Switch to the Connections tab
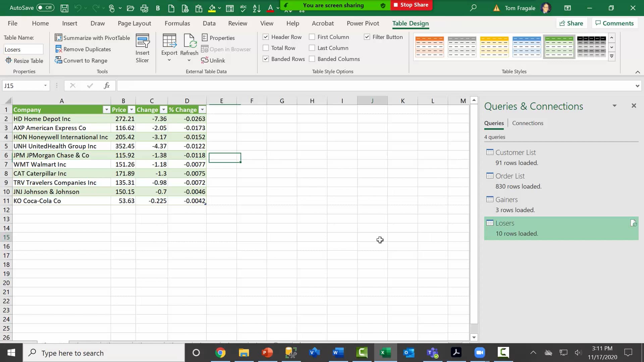The width and height of the screenshot is (644, 362). point(528,123)
